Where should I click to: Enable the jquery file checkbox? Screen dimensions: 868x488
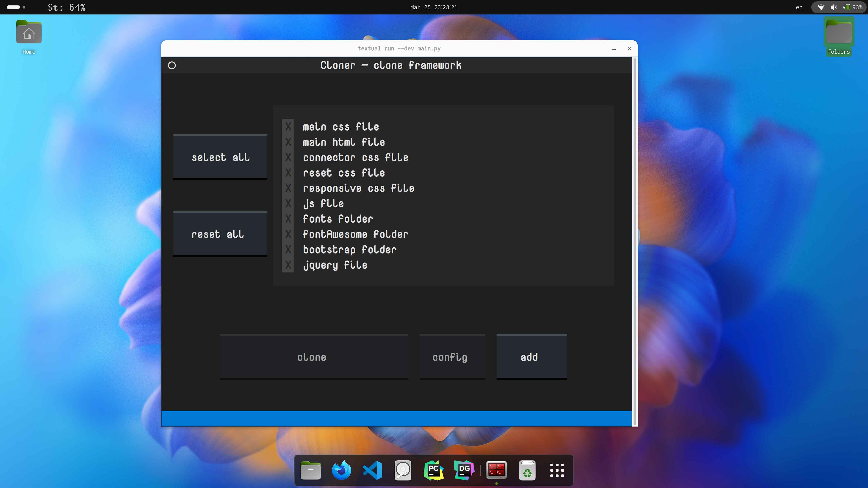tap(288, 265)
